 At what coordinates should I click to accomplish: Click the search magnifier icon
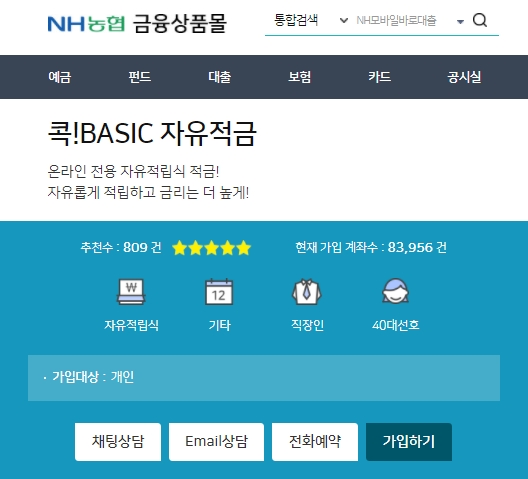pyautogui.click(x=480, y=20)
